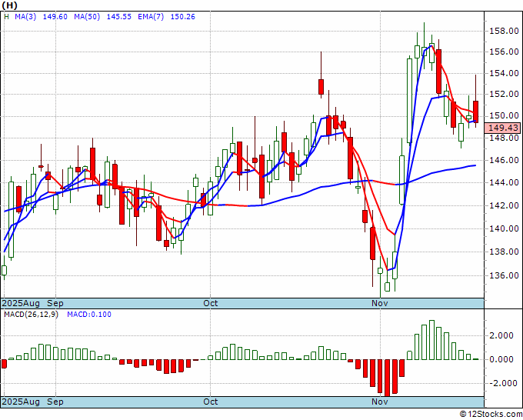Select the MA(50) indicator label

pyautogui.click(x=87, y=17)
